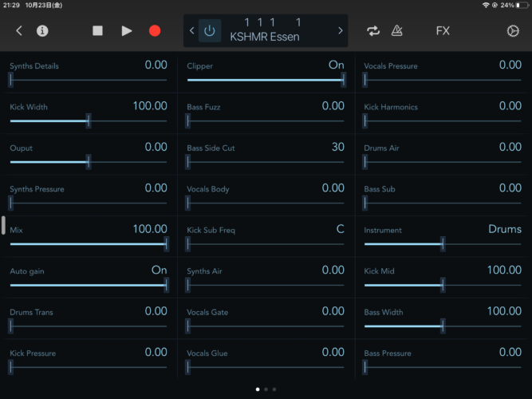The image size is (532, 399).
Task: Start playback with the Play button
Action: (x=127, y=31)
